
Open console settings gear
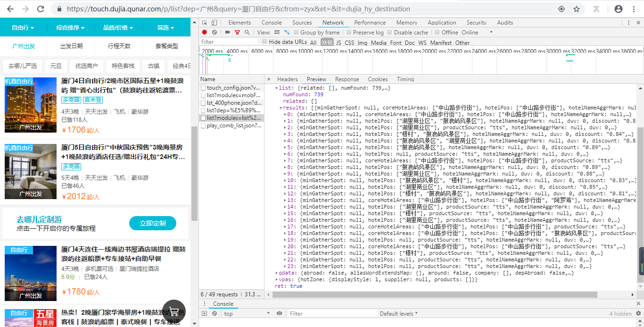coord(638,313)
